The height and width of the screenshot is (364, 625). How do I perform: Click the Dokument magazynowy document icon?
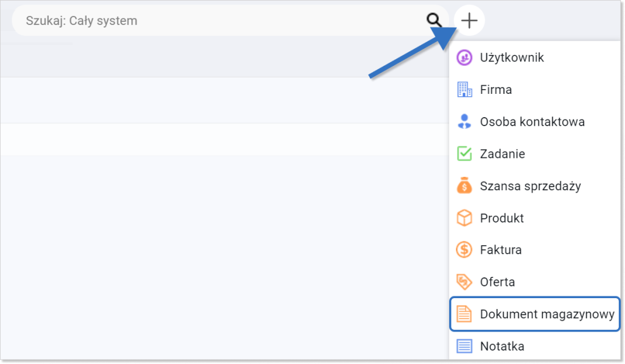(464, 314)
